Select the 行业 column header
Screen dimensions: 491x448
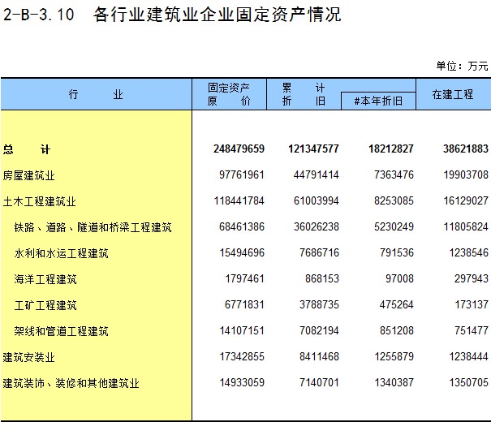pyautogui.click(x=96, y=94)
